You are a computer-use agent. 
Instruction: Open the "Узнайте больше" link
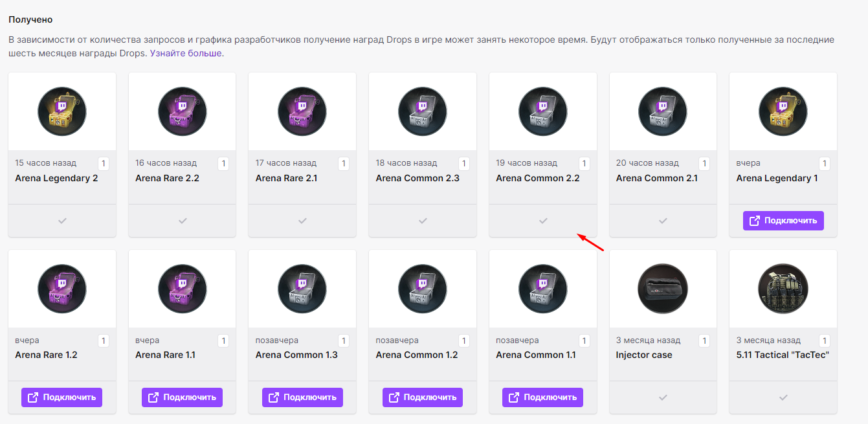click(186, 53)
